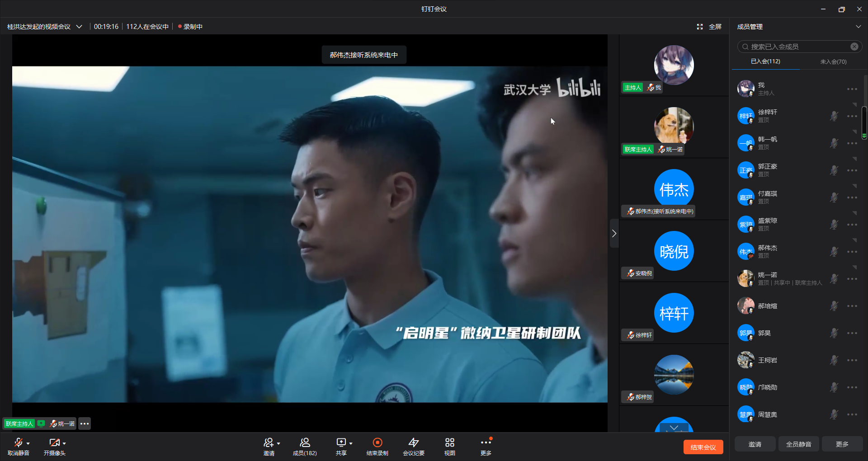Viewport: 868px width, 461px height.
Task: Toggle microphone for member 徐梓轩
Action: pos(834,116)
